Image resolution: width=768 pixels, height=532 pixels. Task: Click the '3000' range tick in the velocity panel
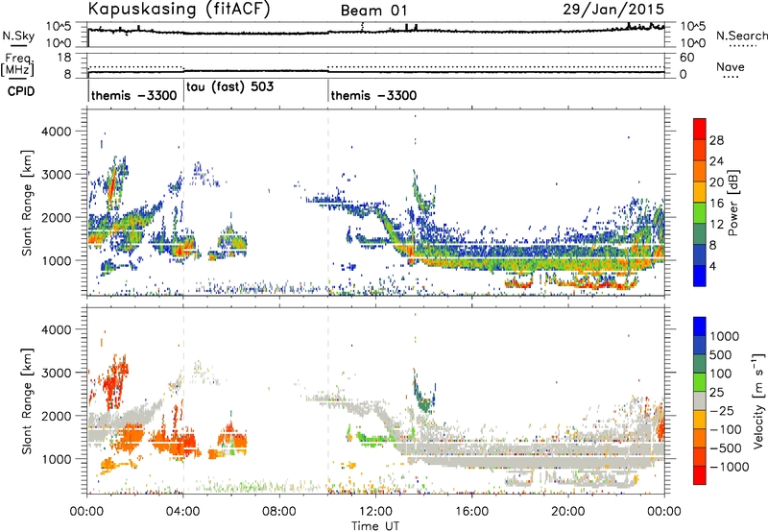point(58,373)
